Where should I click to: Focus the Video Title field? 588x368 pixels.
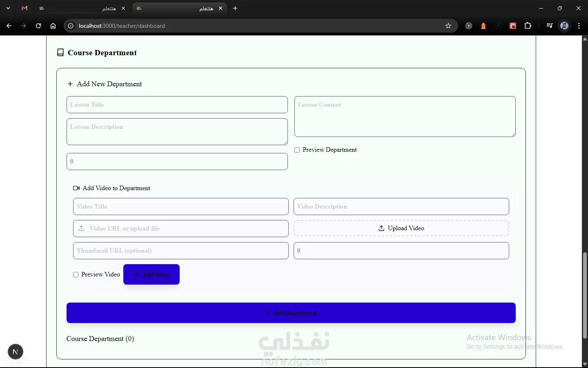181,206
